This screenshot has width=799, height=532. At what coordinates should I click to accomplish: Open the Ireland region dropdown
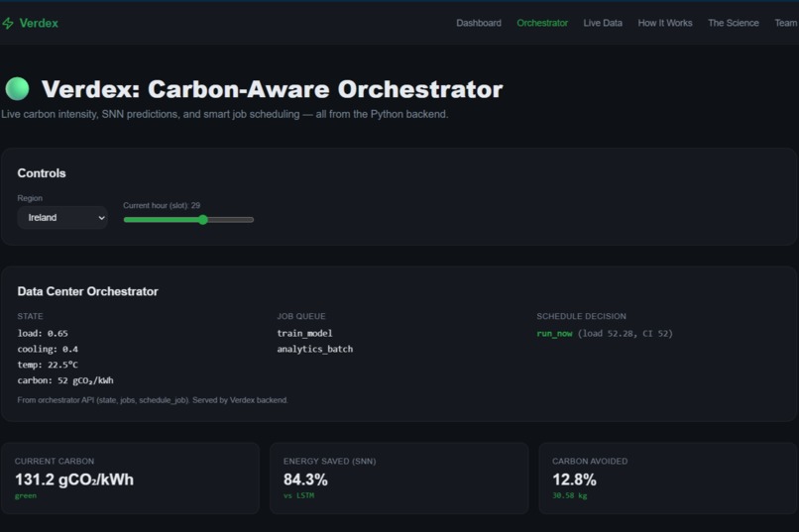coord(62,217)
